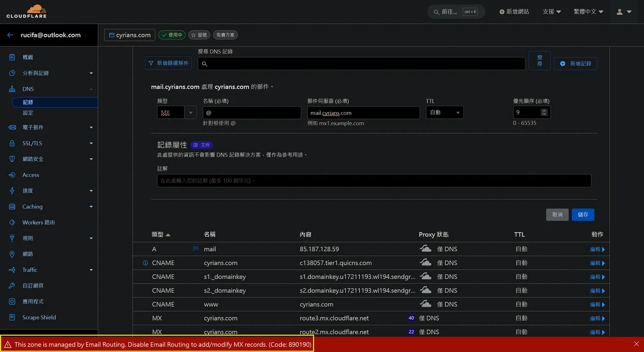
Task: Toggle the Proxy cloud on the mail A record
Action: (425, 248)
